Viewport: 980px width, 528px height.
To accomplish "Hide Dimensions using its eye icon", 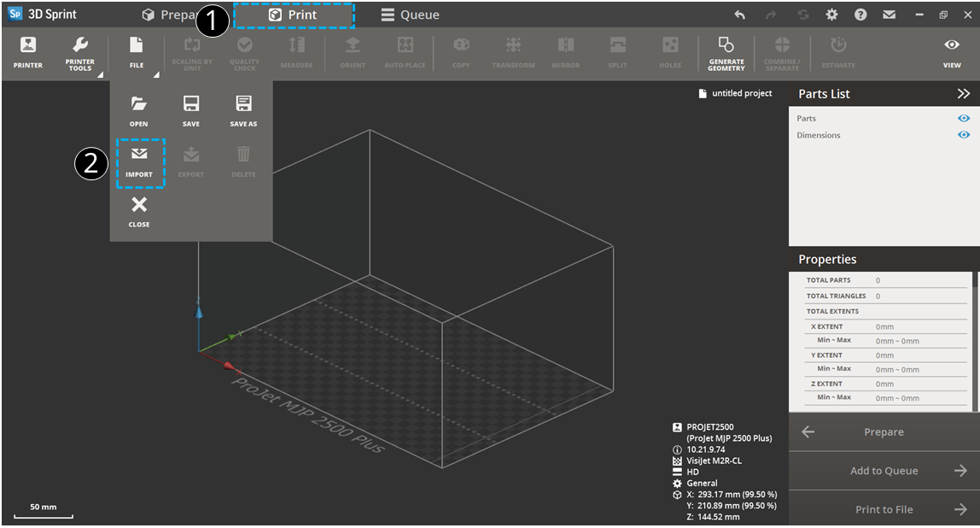I will (964, 135).
